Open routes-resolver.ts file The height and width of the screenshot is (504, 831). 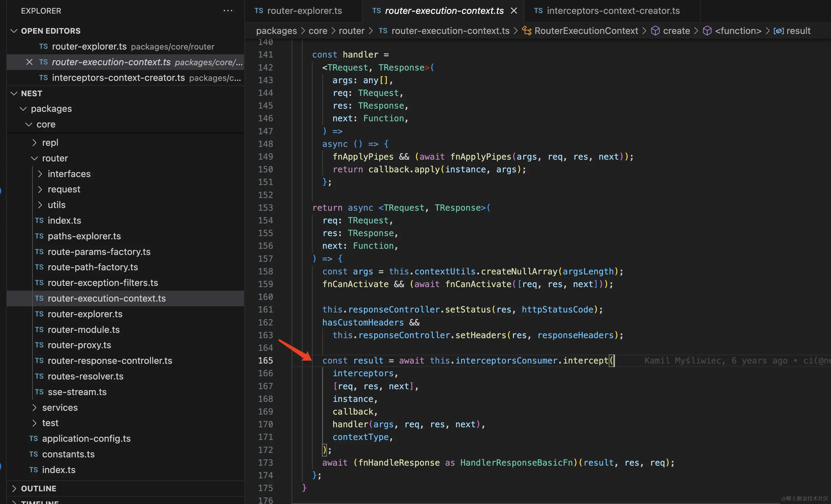point(125,376)
